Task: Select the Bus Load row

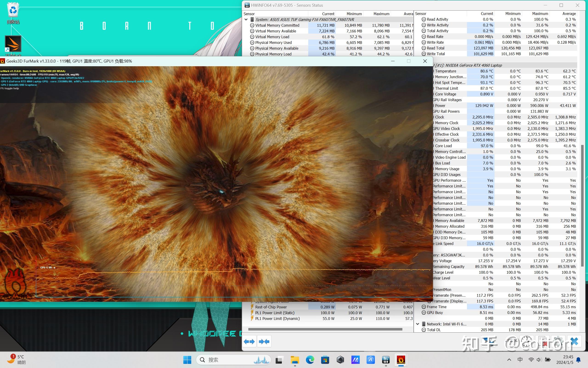Action: pyautogui.click(x=505, y=163)
